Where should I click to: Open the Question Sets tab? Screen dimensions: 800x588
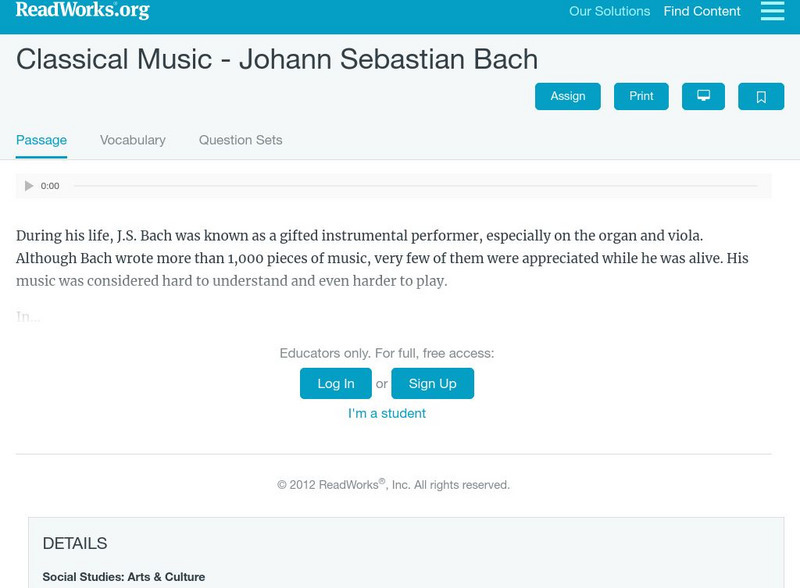240,140
